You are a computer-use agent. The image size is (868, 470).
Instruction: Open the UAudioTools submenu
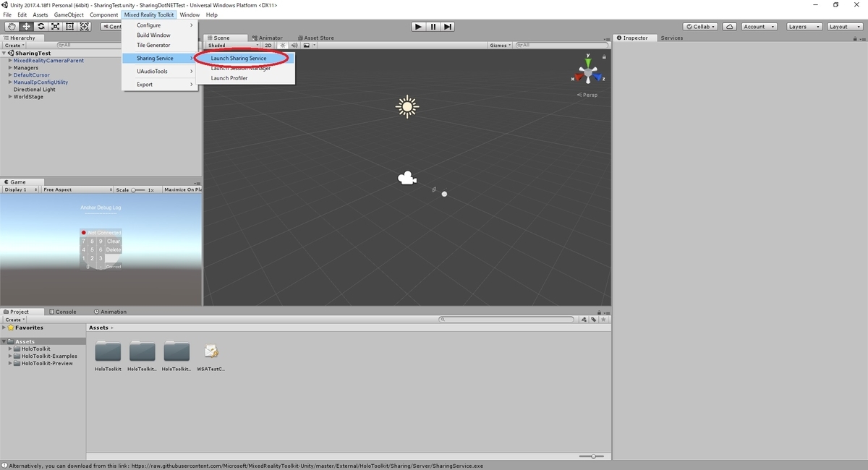coord(160,71)
